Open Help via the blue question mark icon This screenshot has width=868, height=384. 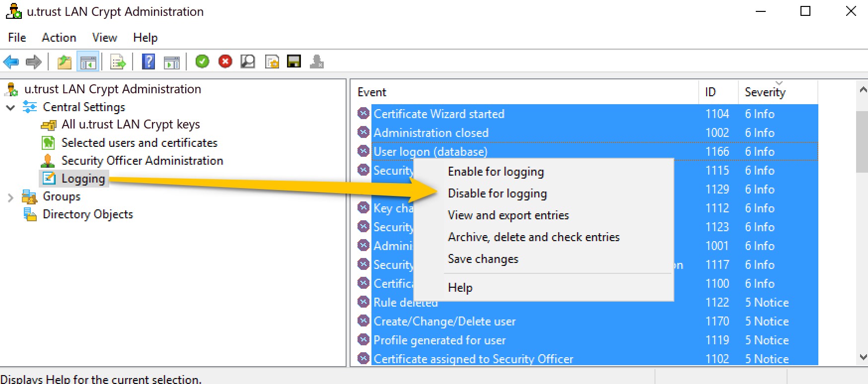coord(148,62)
